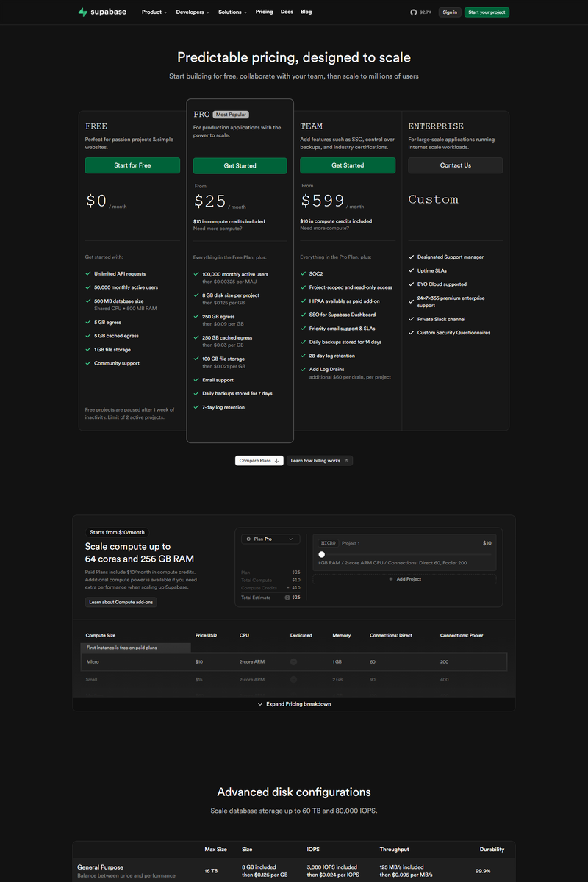Viewport: 588px width, 882px height.
Task: Click BYO Cloud supported feature
Action: (442, 284)
